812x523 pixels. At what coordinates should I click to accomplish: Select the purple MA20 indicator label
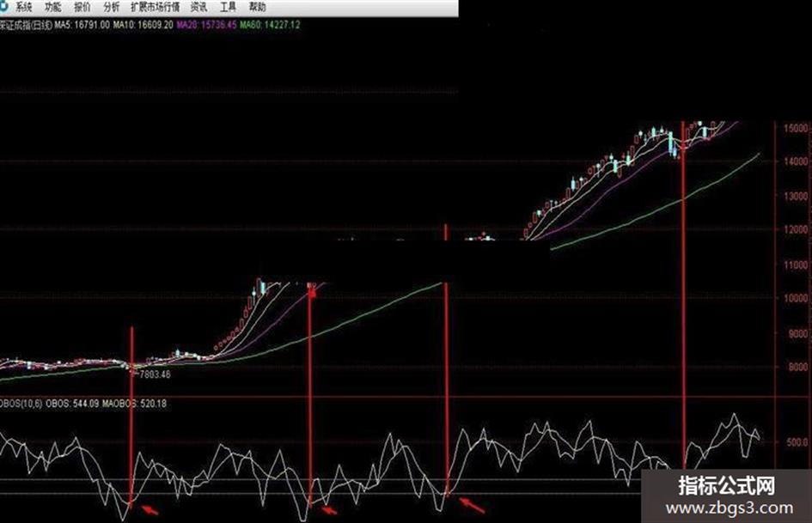tap(206, 25)
